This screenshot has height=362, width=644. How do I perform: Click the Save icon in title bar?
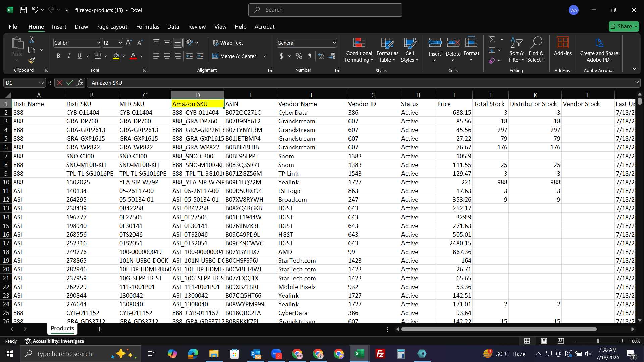click(23, 10)
